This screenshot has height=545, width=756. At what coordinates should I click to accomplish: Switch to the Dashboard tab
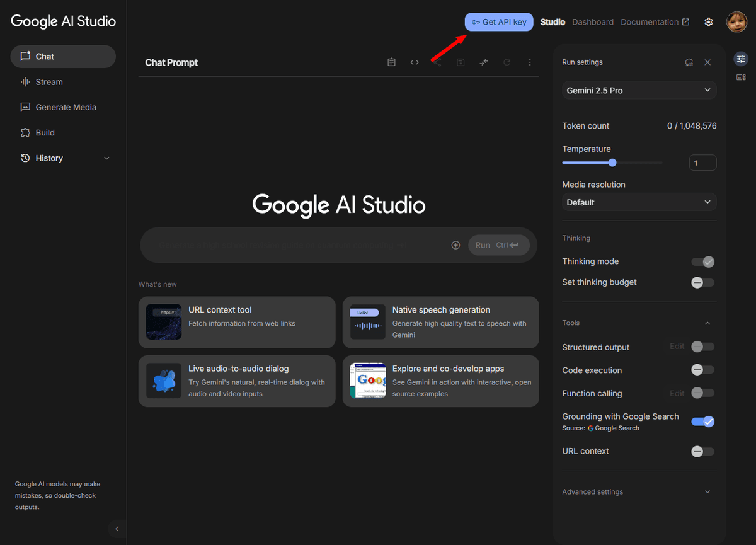coord(592,22)
